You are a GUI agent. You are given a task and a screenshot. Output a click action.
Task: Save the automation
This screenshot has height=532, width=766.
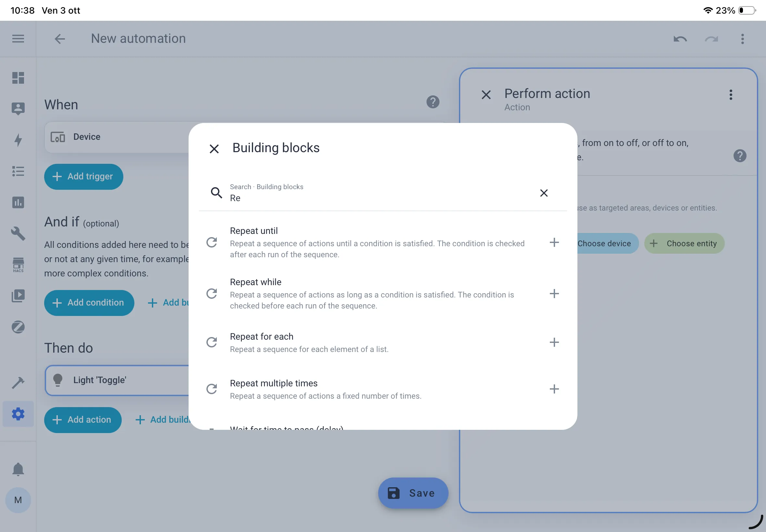click(413, 493)
